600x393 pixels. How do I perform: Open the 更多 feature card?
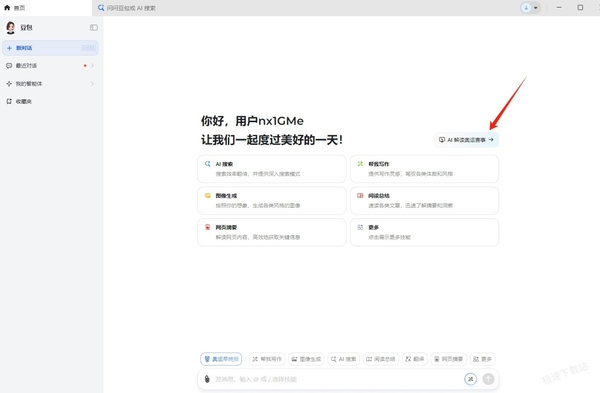coord(424,232)
